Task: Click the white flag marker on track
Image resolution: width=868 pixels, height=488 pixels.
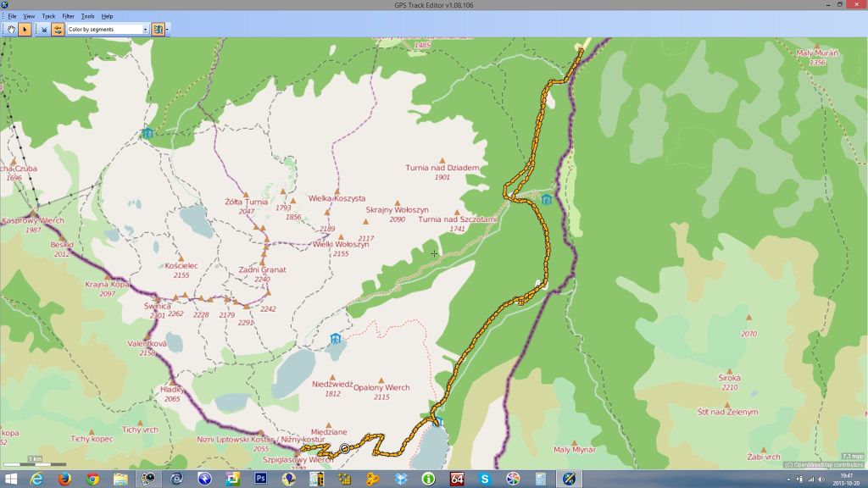Action: coord(537,282)
